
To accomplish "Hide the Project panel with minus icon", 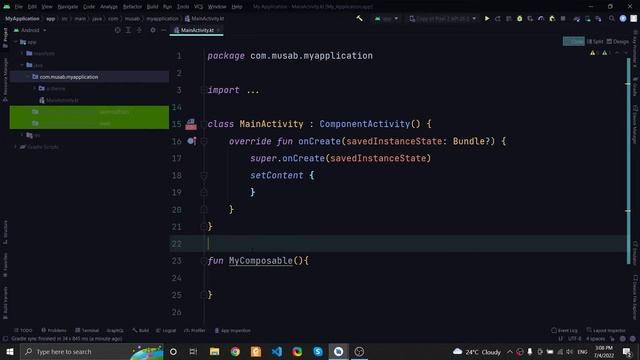I will 163,30.
